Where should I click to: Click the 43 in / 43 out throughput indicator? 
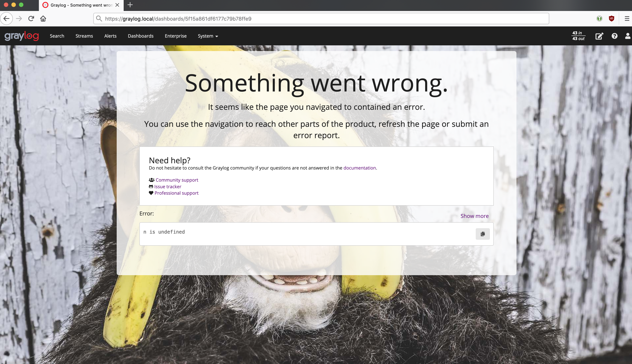(578, 36)
